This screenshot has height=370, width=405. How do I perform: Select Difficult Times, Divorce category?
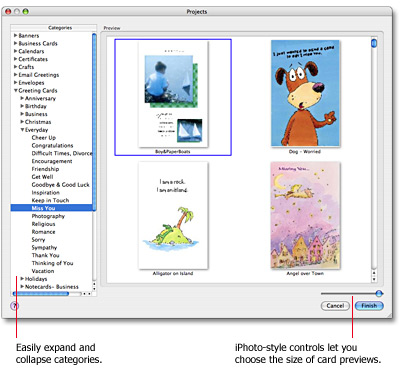coord(62,153)
